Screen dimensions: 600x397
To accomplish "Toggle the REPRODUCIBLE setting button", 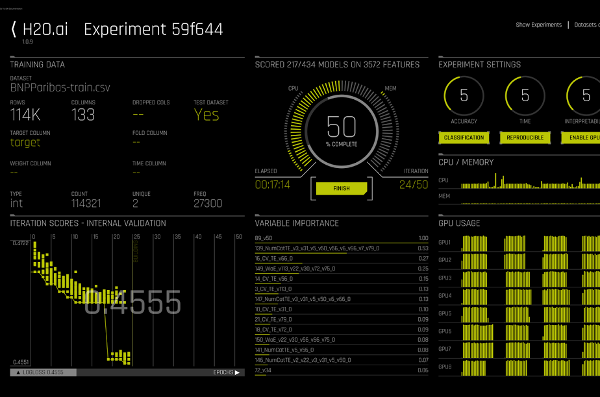I will (525, 138).
